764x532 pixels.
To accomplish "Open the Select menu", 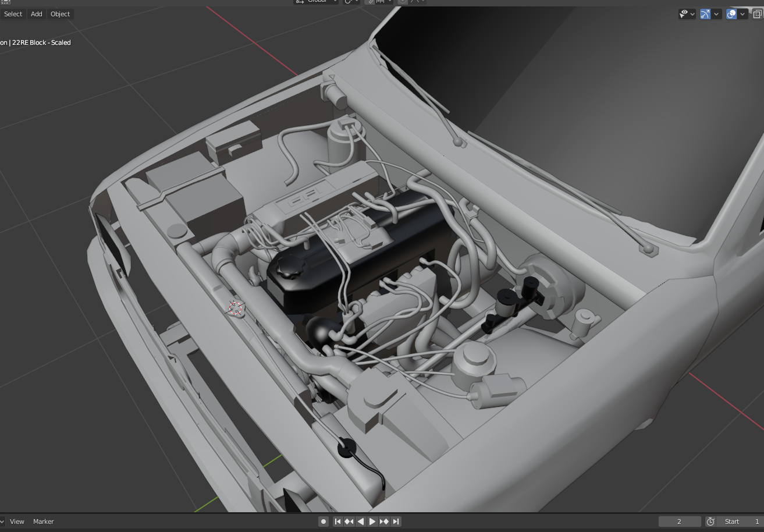I will pos(12,14).
